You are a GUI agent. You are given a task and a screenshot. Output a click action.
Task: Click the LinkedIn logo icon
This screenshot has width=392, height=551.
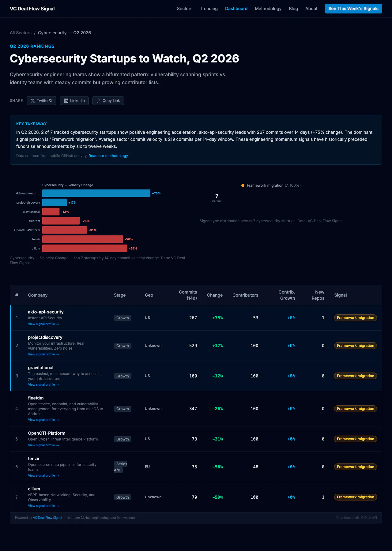pos(66,101)
